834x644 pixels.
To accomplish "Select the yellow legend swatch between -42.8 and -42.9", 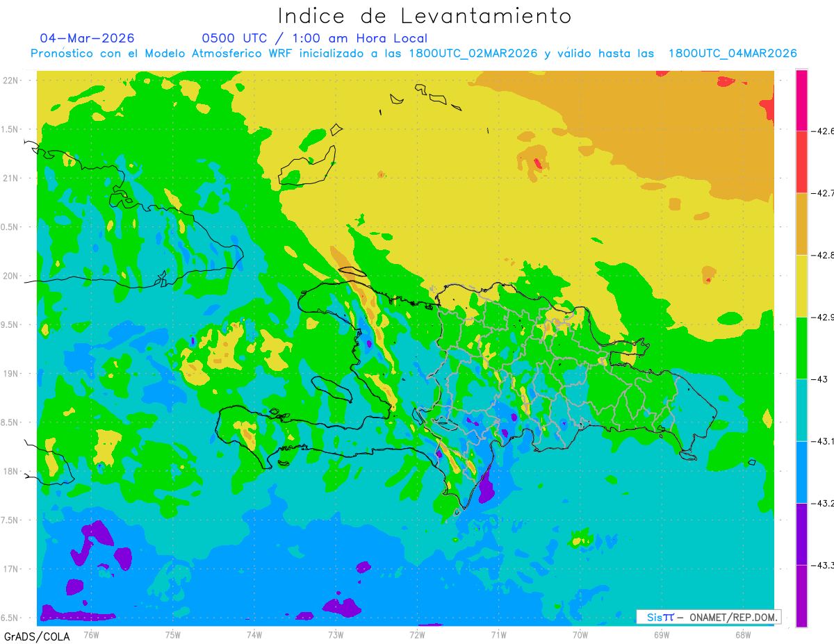I will [x=801, y=286].
